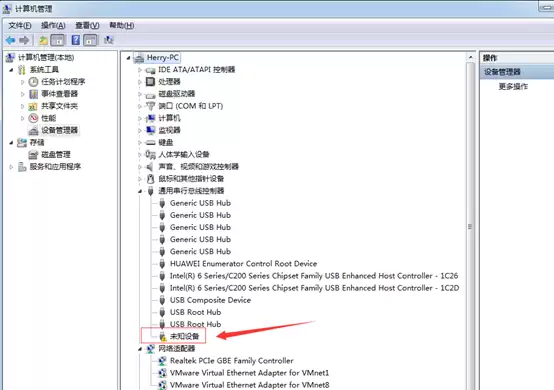Open Help via blue question mark icon
The image size is (554, 390).
tap(76, 40)
